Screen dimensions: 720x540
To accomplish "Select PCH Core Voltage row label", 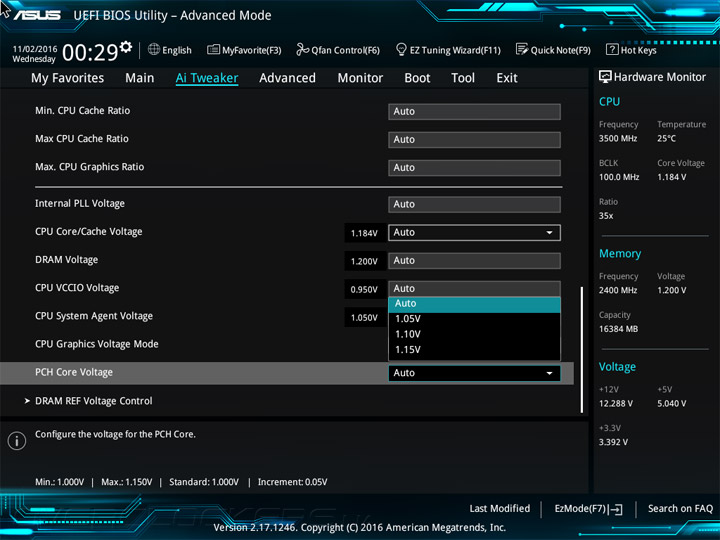I will pyautogui.click(x=74, y=372).
